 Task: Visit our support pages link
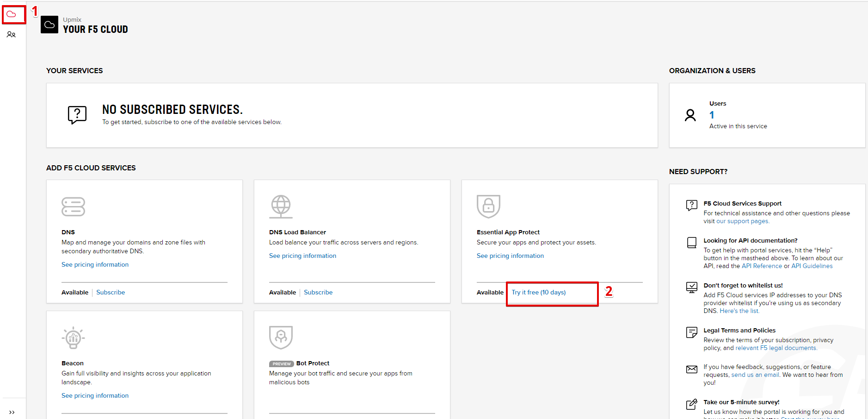[743, 221]
